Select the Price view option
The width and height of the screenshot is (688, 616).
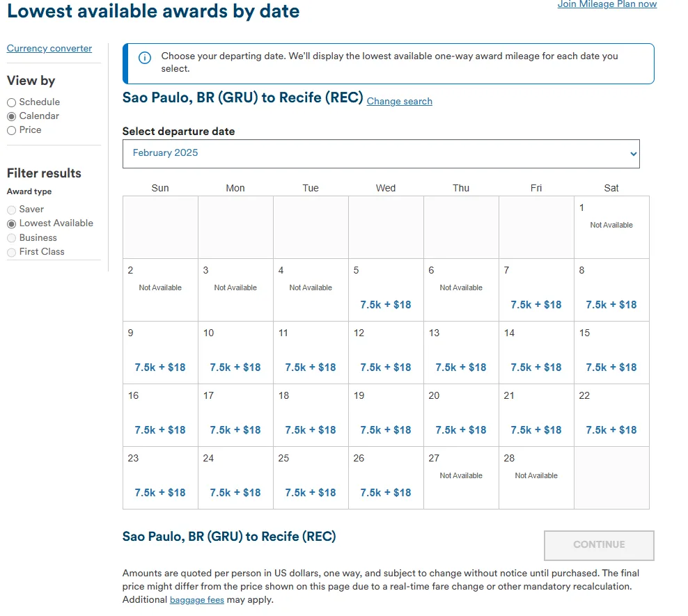(11, 130)
